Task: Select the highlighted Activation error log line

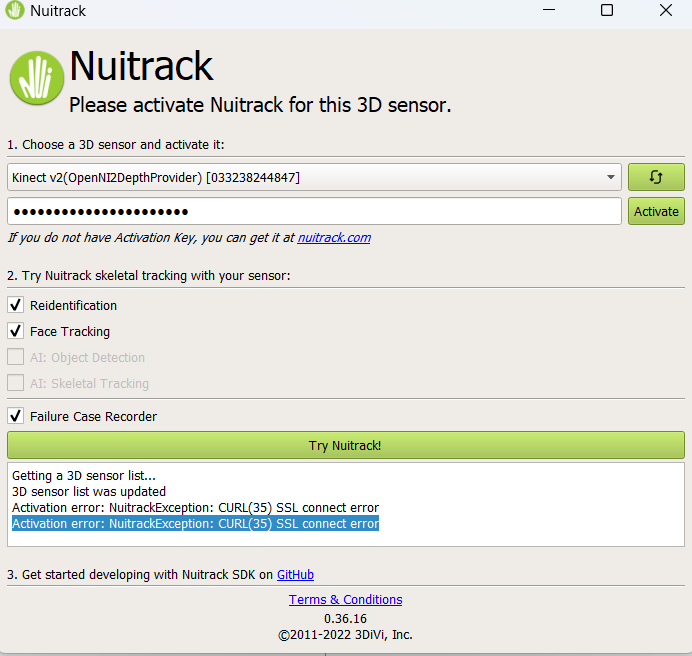Action: click(x=195, y=524)
